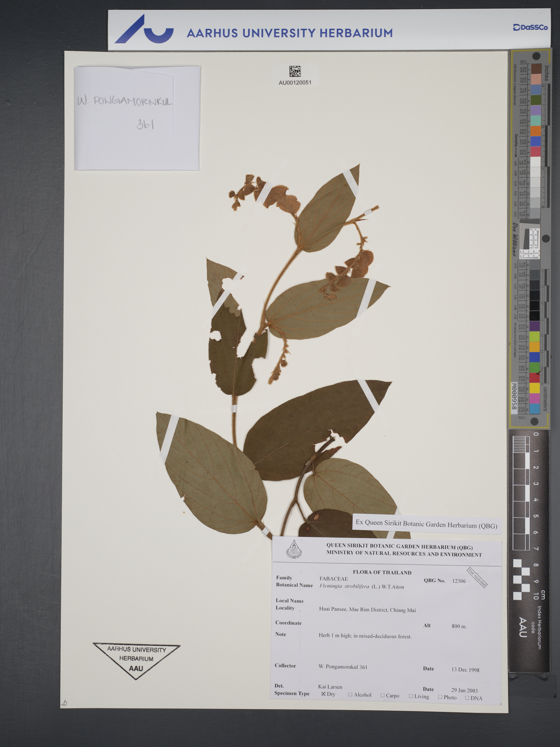Click the Aarhus University logo mark

[x=144, y=29]
